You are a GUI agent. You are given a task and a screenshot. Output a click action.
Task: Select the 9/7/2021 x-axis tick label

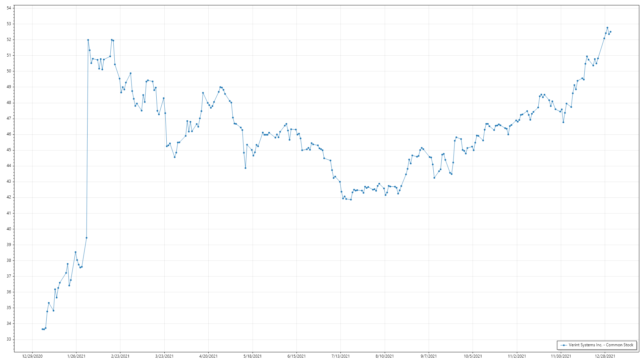(429, 356)
